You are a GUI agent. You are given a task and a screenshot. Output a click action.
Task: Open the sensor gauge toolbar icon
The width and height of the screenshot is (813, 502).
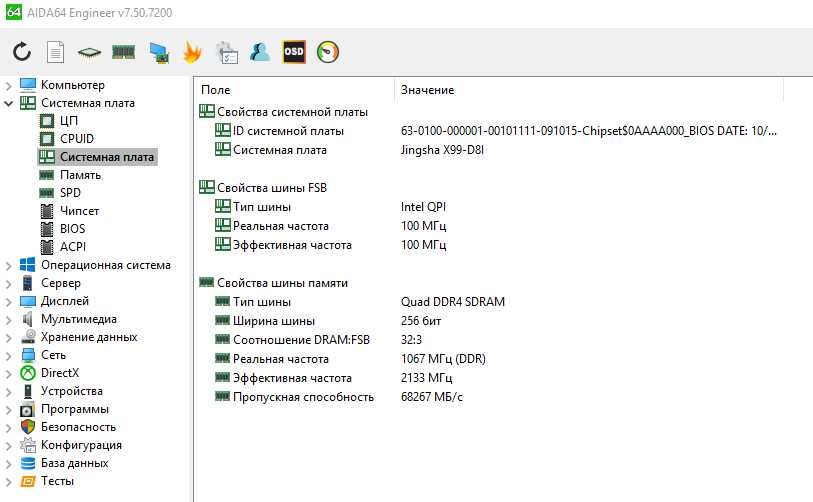328,52
